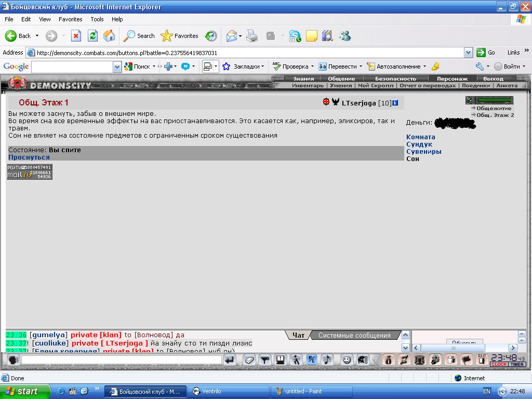Clear chat using the eraser icon

coord(249,360)
